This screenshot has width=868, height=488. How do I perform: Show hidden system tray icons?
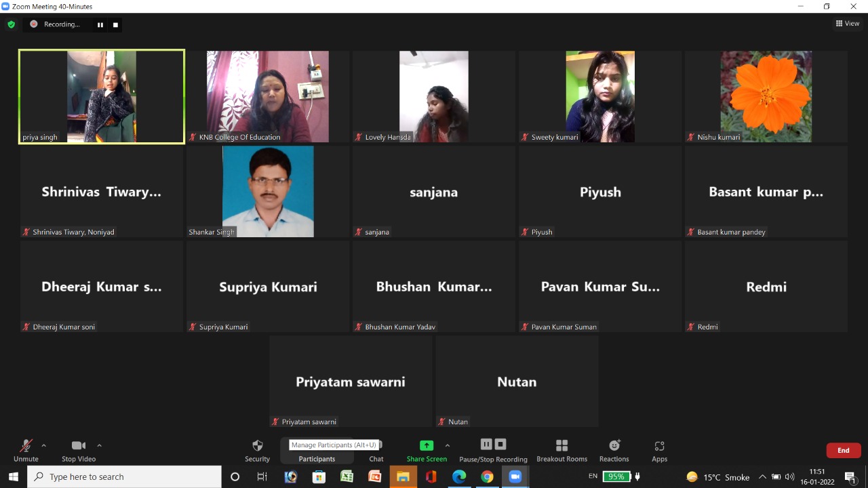point(762,476)
